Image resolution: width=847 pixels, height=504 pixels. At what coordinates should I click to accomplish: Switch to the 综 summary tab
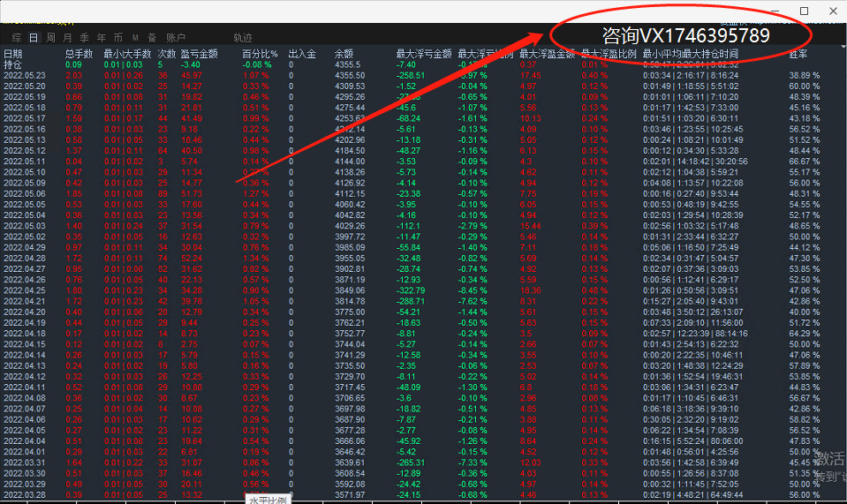(17, 38)
